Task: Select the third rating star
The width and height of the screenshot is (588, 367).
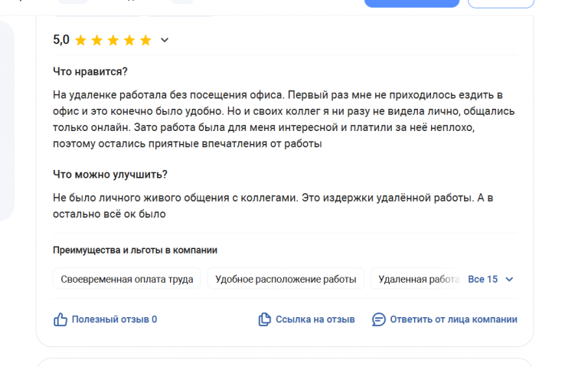Action: (x=113, y=40)
